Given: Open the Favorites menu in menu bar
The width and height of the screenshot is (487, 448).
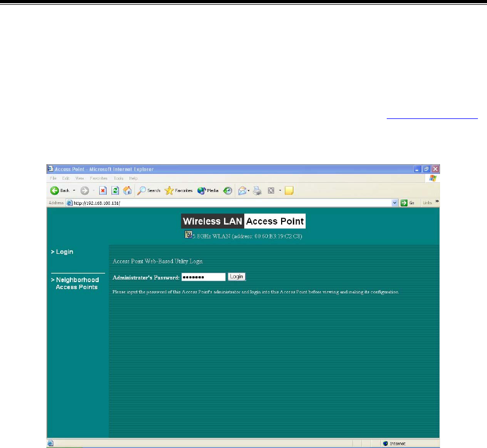Looking at the screenshot, I should [x=99, y=179].
